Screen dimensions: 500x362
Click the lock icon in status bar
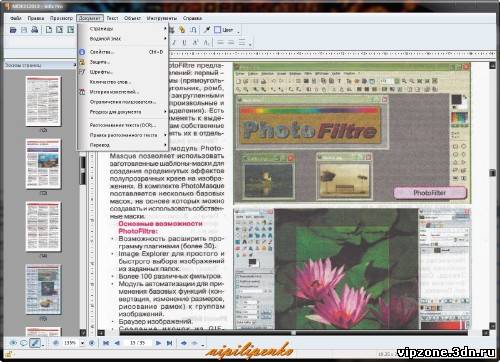click(x=8, y=355)
